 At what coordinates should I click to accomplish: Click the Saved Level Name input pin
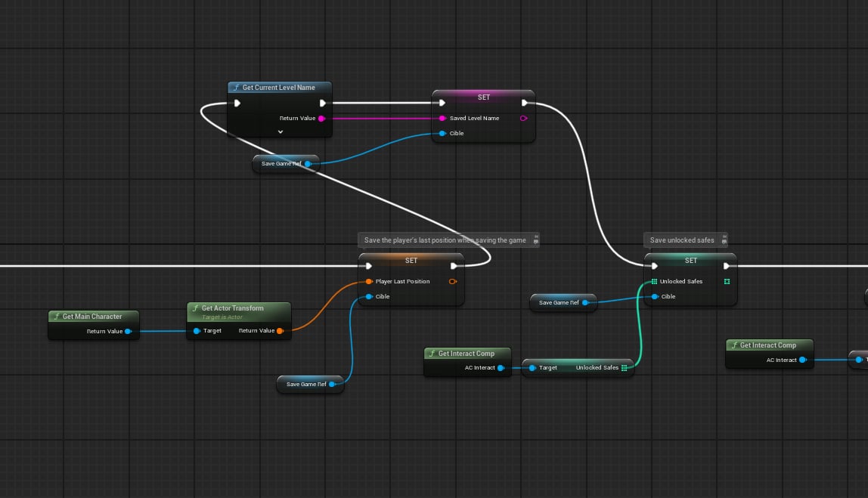[442, 119]
